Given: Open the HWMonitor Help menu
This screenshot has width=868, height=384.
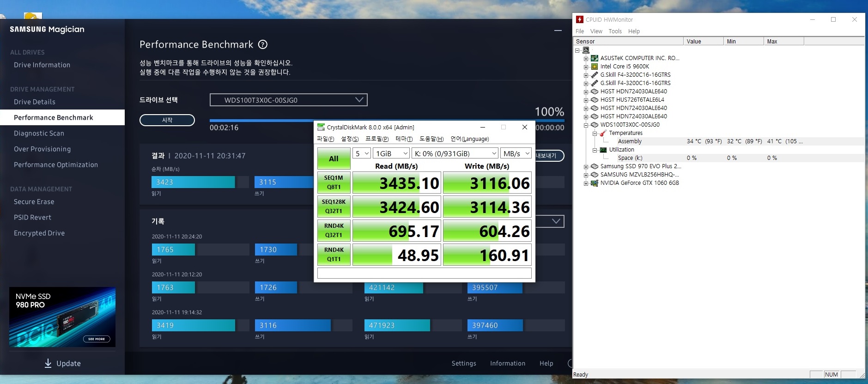Looking at the screenshot, I should point(634,31).
